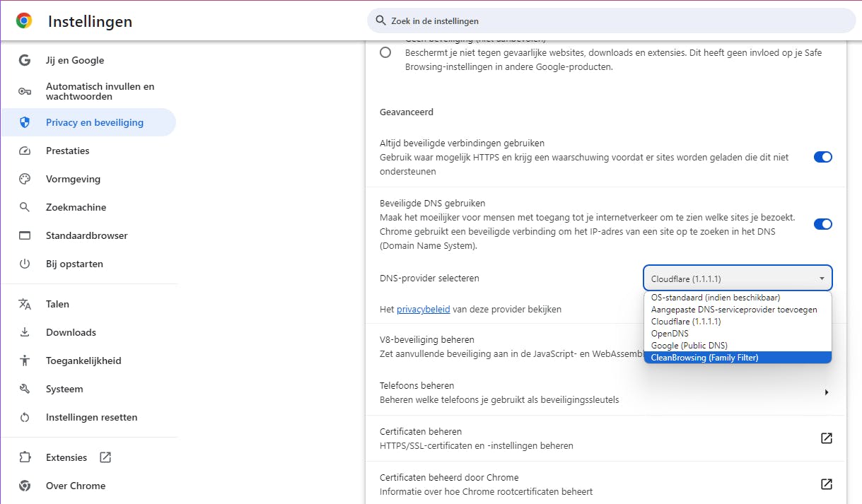
Task: Click the translate icon for Talen
Action: click(25, 304)
